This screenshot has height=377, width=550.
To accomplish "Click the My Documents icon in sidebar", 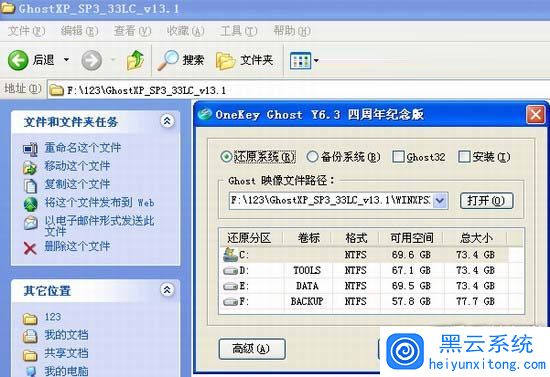I will pyautogui.click(x=30, y=336).
